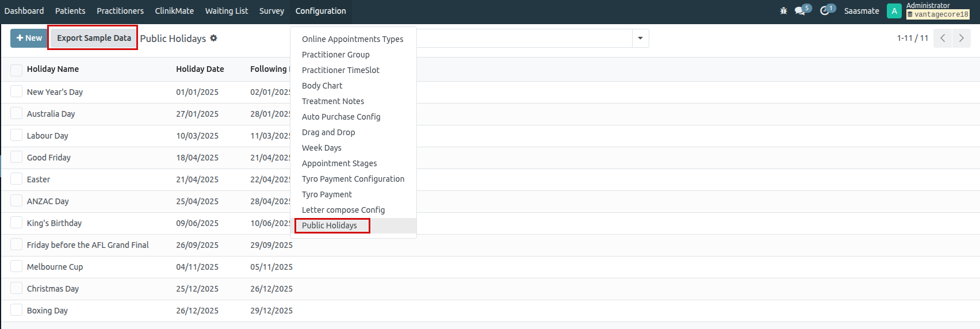Go to next page arrow
The height and width of the screenshot is (329, 980).
[x=961, y=39]
